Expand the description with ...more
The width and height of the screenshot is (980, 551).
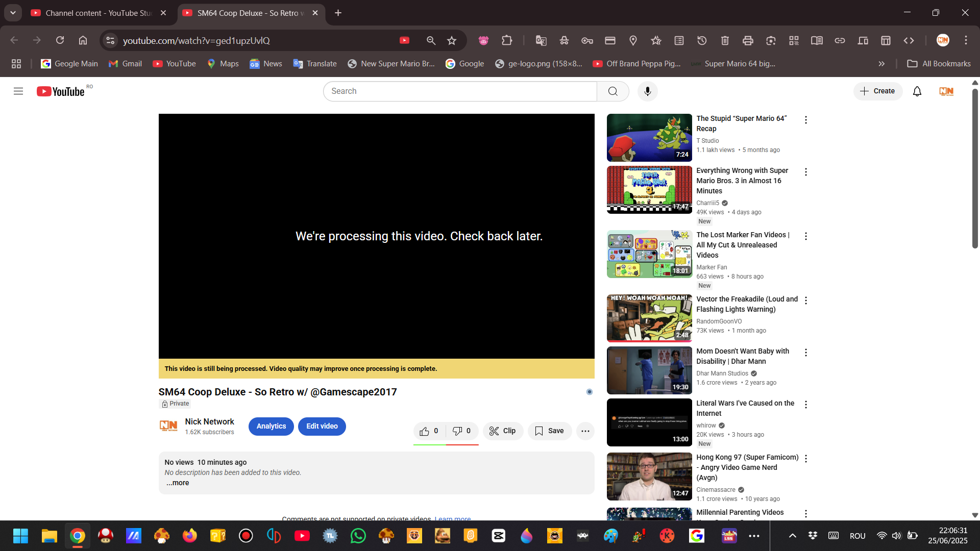click(x=178, y=483)
